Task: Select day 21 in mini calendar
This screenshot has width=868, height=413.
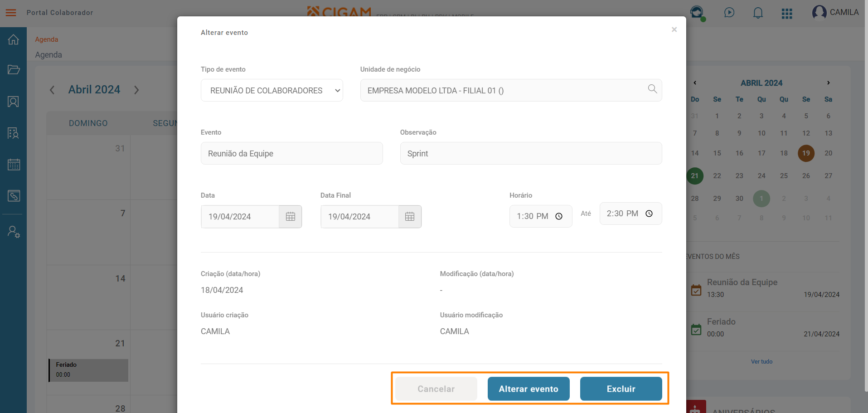Action: coord(695,176)
